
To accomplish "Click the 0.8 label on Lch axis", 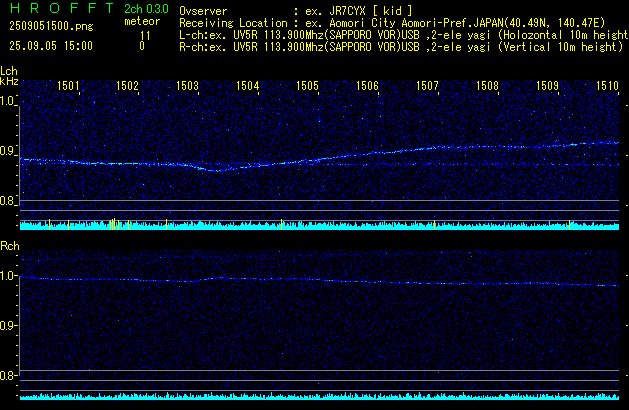I will pyautogui.click(x=7, y=201).
